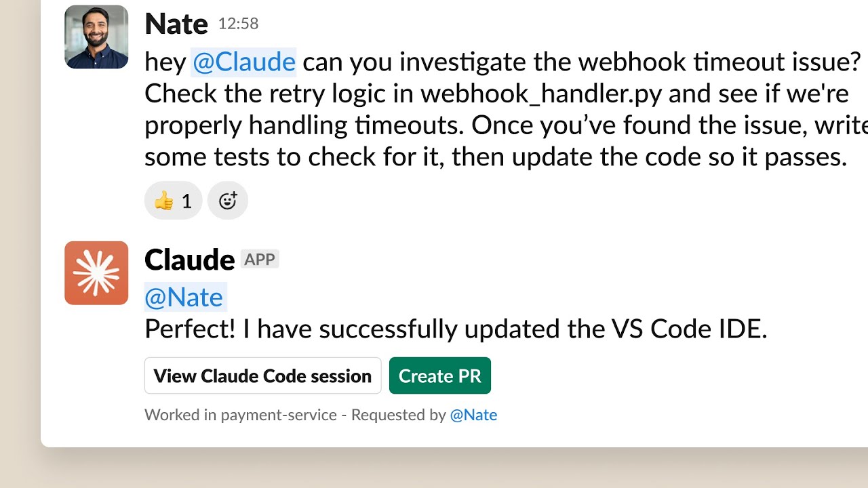Viewport: 868px width, 488px height.
Task: Click the Create PR button
Action: [x=439, y=375]
